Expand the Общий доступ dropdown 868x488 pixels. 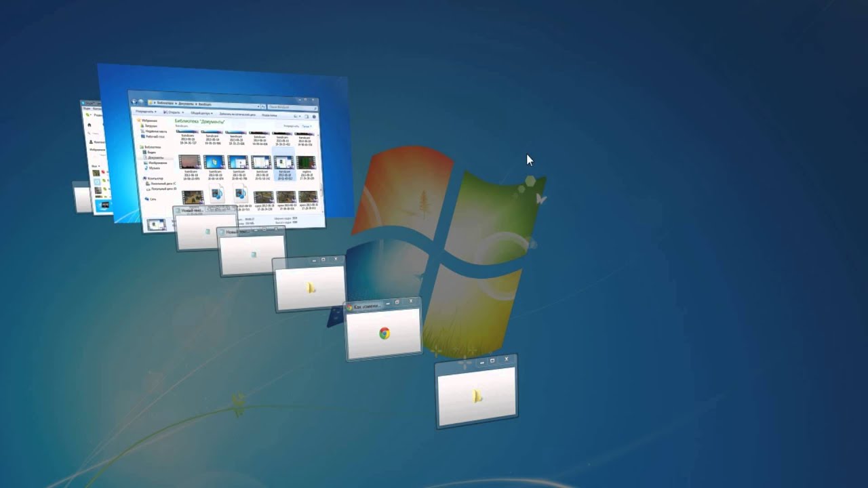tap(201, 113)
